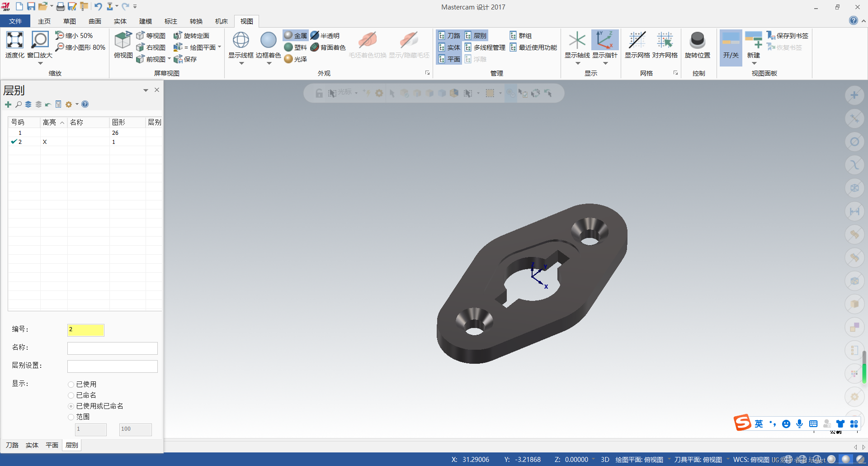The width and height of the screenshot is (868, 466).
Task: Toggle the 实体 solids manager panel
Action: coord(449,47)
